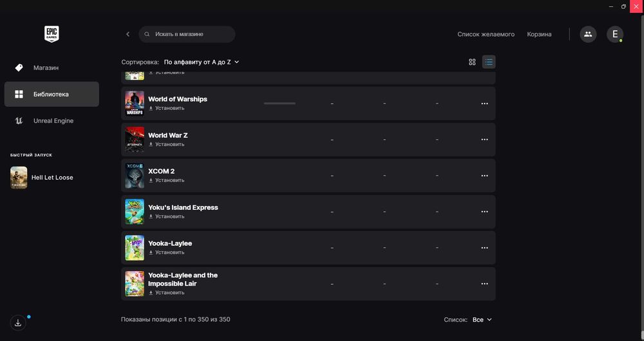Open the friends list icon

587,34
